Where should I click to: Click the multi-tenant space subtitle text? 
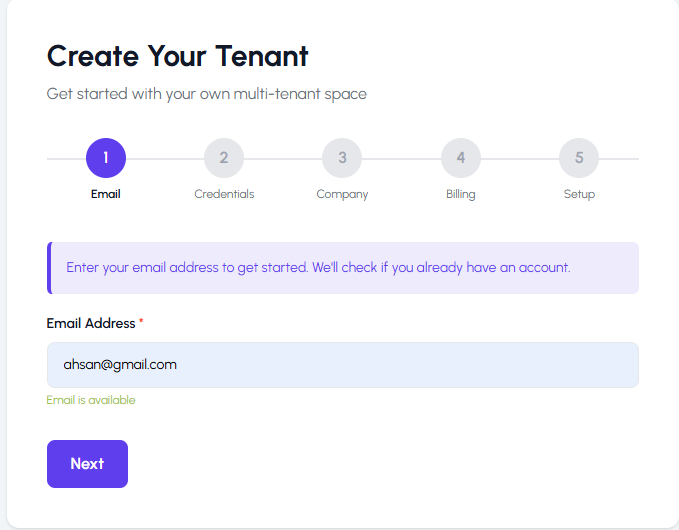pos(207,94)
